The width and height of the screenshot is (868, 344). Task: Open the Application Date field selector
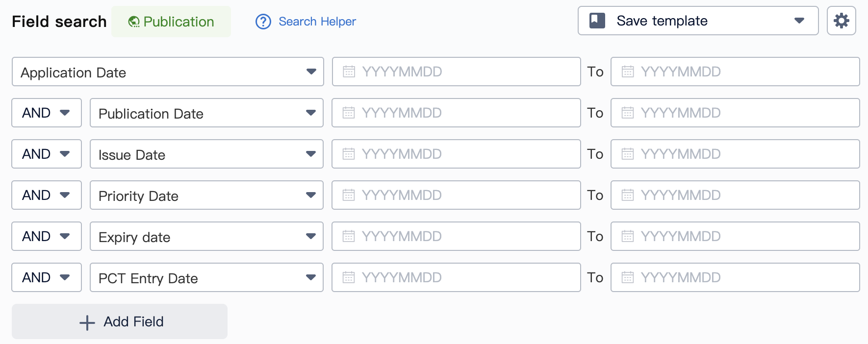(168, 72)
